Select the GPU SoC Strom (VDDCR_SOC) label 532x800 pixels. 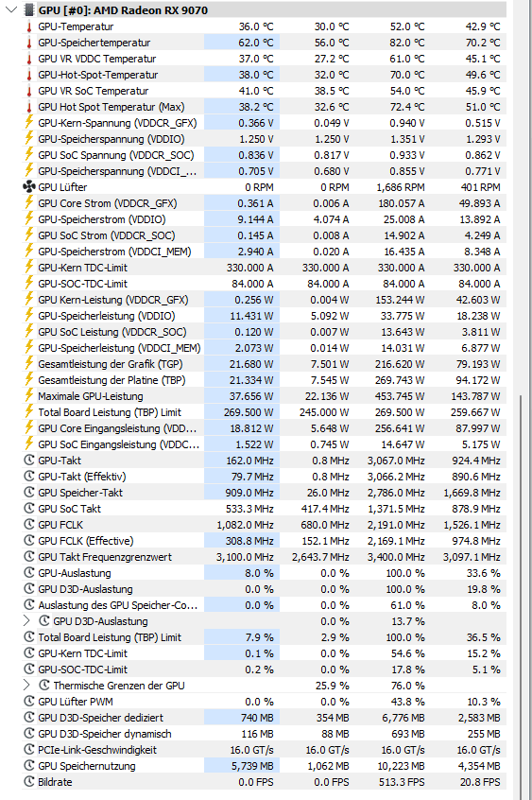(x=106, y=235)
